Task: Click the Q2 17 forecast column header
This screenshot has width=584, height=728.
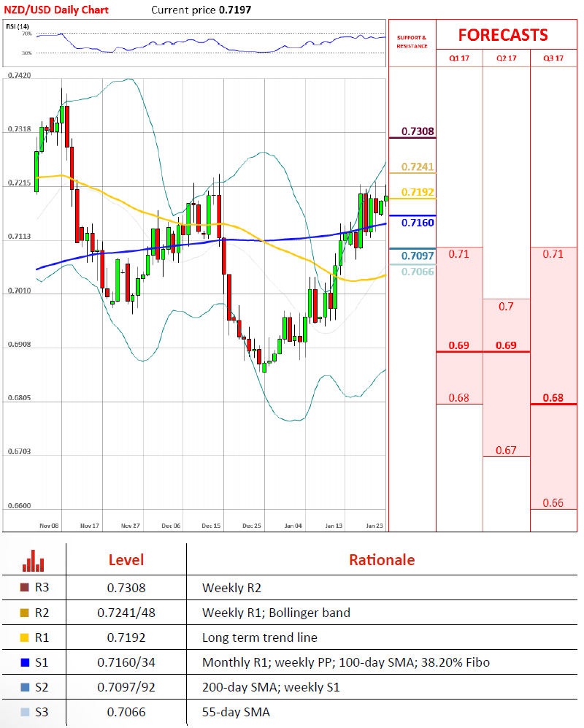Action: click(x=506, y=58)
